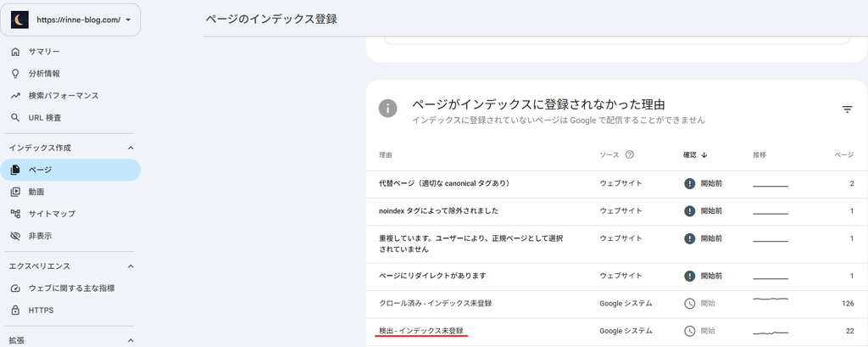Click the home icon beside サマリー
Viewport: 868px width, 347px height.
tap(15, 52)
